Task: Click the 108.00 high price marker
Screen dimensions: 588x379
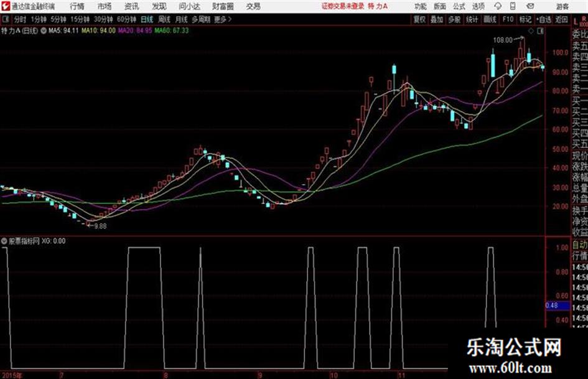Action: pyautogui.click(x=503, y=40)
